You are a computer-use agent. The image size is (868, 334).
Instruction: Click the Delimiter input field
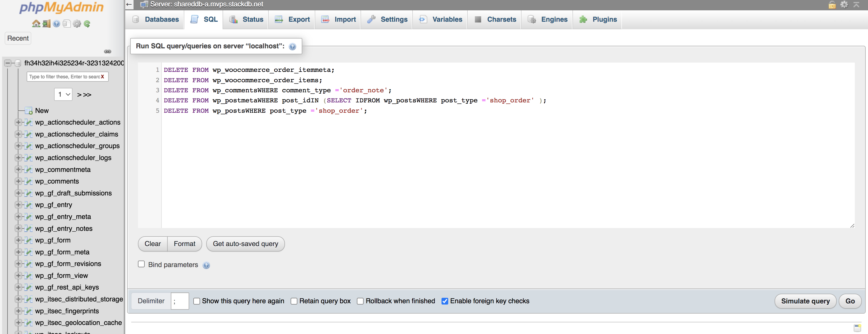(x=180, y=301)
